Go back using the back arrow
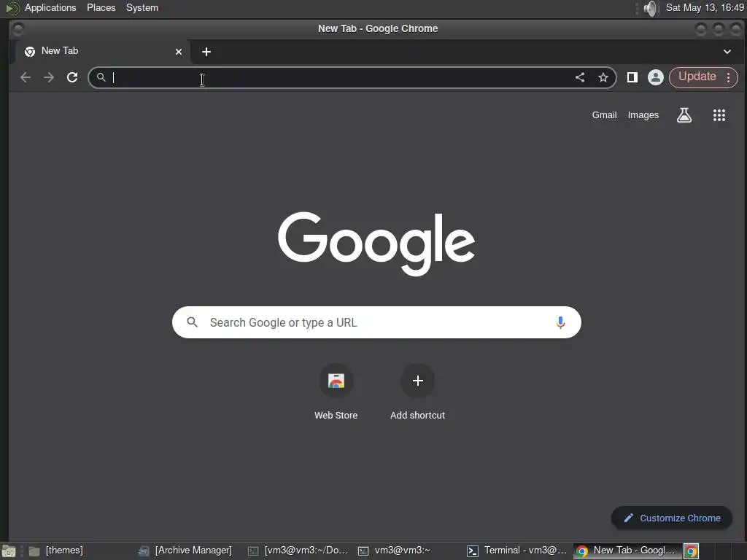 (x=26, y=77)
